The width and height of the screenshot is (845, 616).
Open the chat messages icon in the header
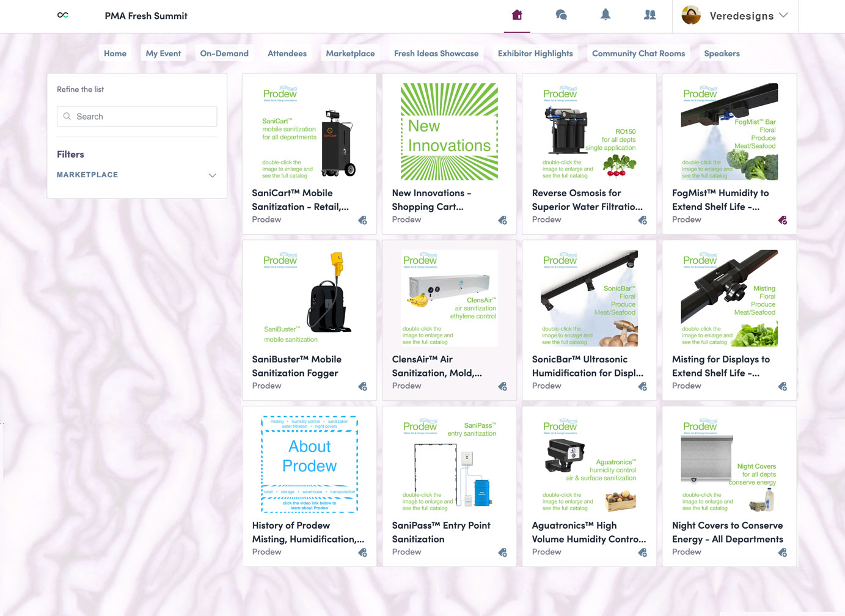pos(561,15)
